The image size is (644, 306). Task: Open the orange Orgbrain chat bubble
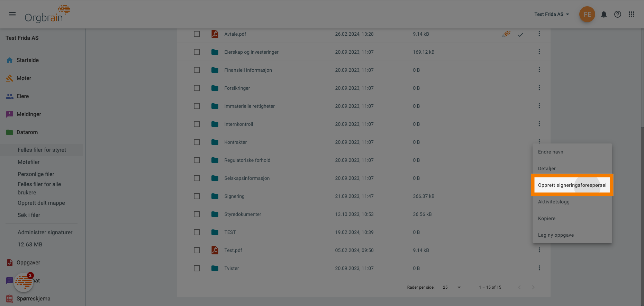point(24,282)
